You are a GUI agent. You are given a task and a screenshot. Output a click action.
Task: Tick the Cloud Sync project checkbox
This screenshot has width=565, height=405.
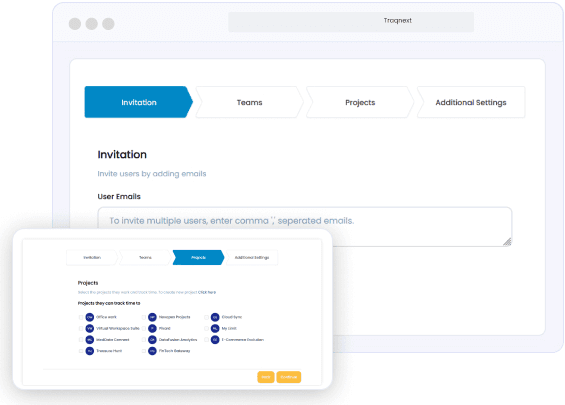tap(206, 317)
